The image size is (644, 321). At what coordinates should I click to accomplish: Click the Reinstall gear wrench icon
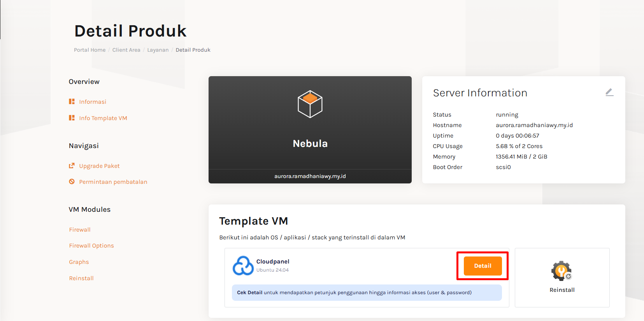[x=562, y=271]
